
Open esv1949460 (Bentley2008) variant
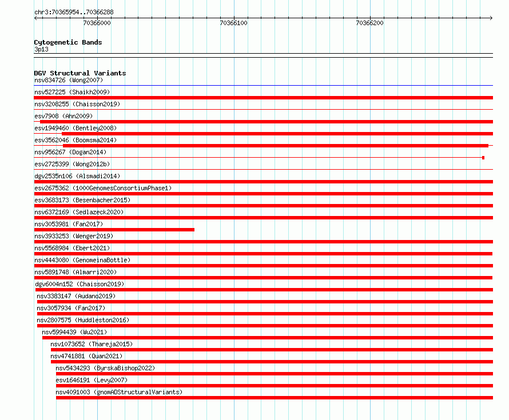click(75, 128)
